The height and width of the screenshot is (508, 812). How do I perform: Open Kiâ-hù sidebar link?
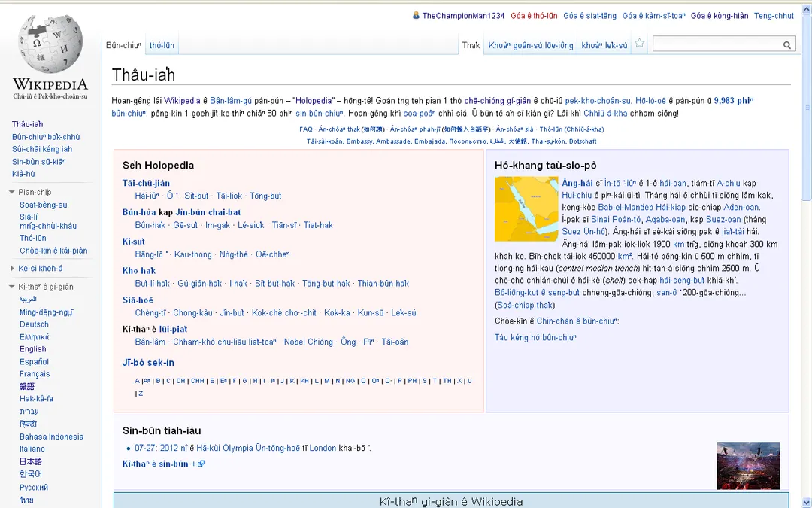(23, 174)
